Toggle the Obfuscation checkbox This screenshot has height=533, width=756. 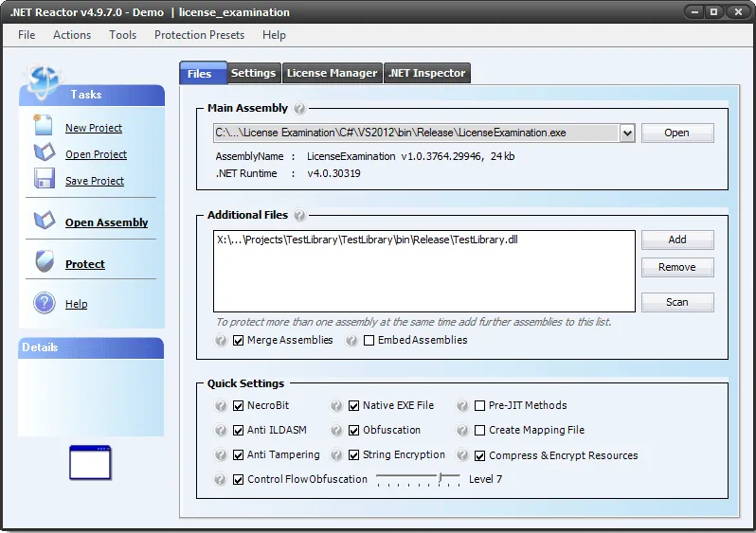pyautogui.click(x=354, y=431)
